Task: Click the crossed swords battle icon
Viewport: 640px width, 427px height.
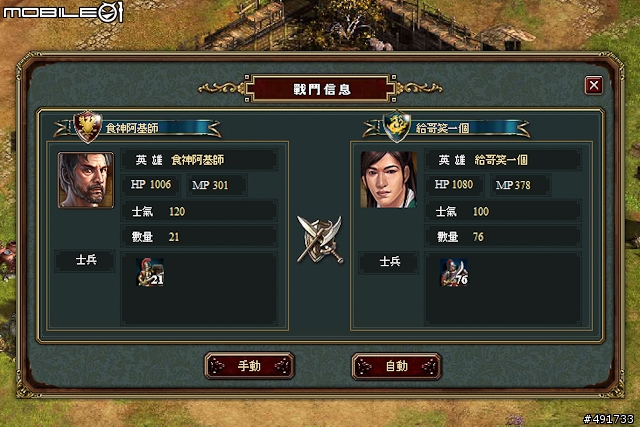Action: (x=320, y=240)
